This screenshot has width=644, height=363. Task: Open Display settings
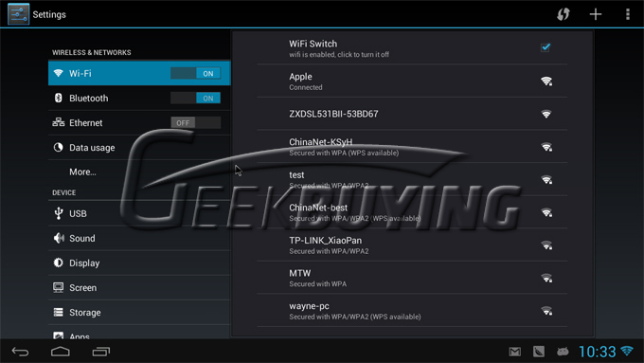coord(139,263)
